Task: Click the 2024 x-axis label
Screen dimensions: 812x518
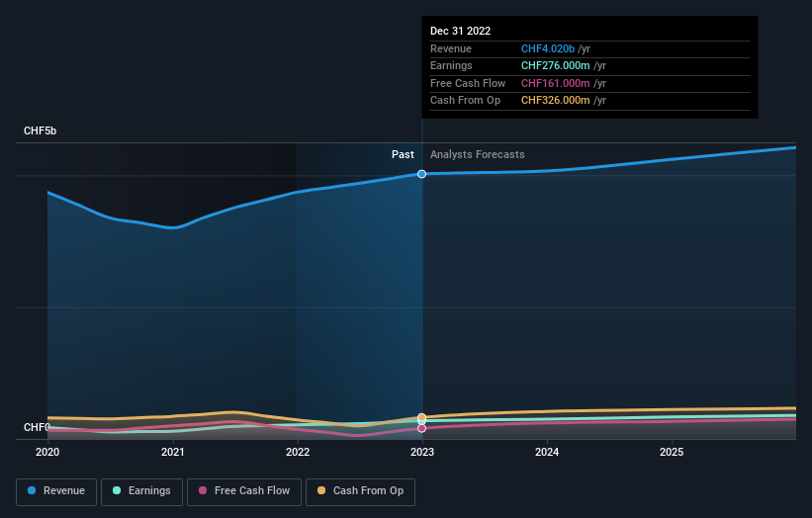Action: coord(547,453)
